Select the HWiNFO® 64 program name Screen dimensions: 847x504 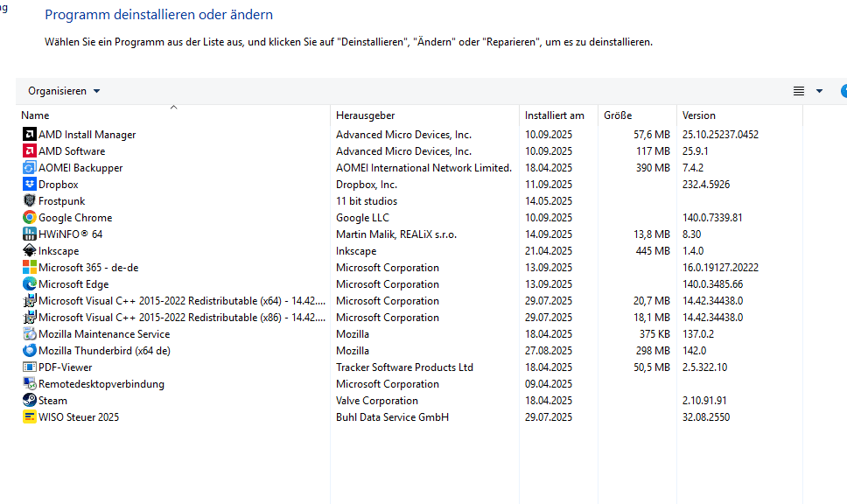pos(70,234)
